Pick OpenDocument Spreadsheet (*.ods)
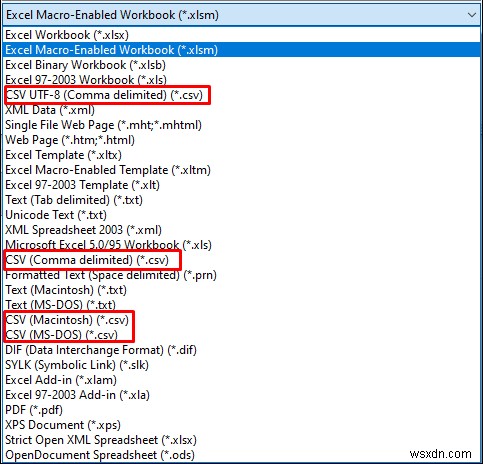The height and width of the screenshot is (464, 483). click(x=241, y=455)
